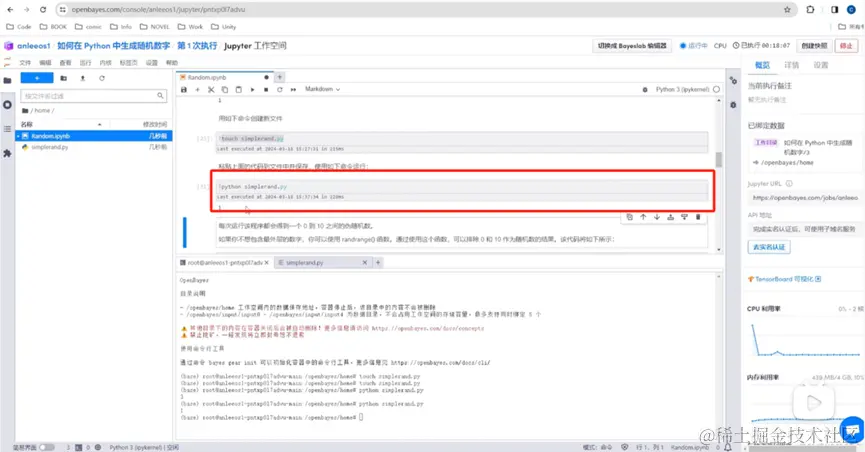Open the 设置 menu in Jupyter menu bar

point(152,63)
